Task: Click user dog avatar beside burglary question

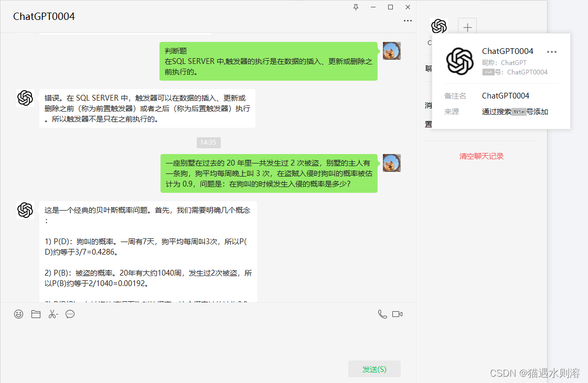Action: pos(391,163)
